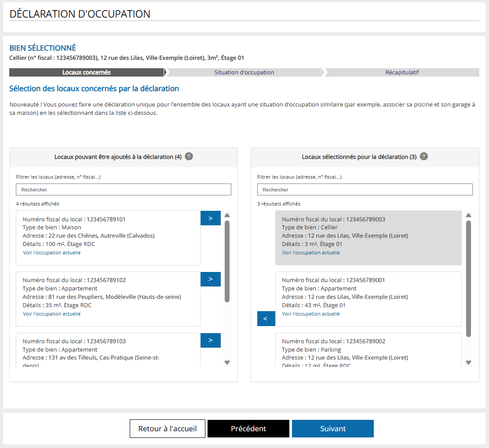489x448 pixels.
Task: Add local 123456789101 with arrow button
Action: coord(211,218)
